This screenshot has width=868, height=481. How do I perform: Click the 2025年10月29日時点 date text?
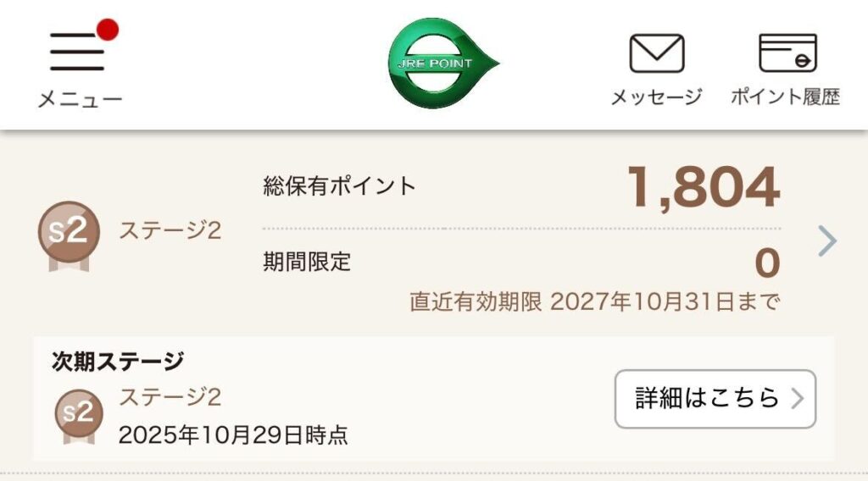tap(233, 435)
